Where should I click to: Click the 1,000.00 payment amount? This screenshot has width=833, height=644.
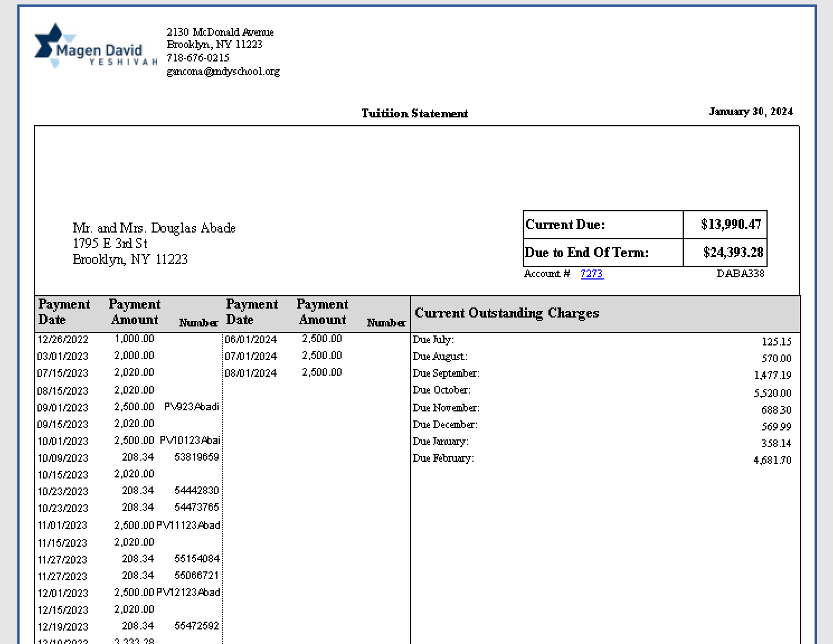click(x=134, y=338)
